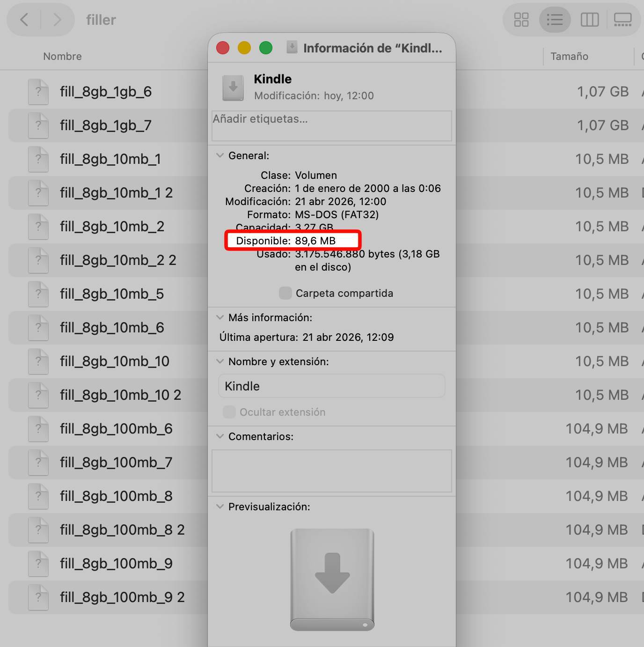The width and height of the screenshot is (644, 647).
Task: Collapse the Comentarios section
Action: 220,436
